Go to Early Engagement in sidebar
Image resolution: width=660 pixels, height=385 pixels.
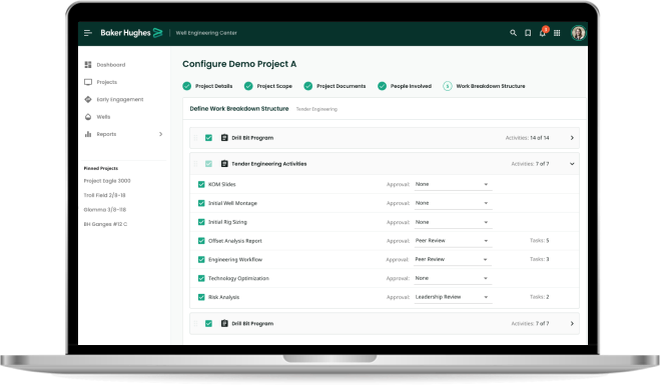pos(120,99)
